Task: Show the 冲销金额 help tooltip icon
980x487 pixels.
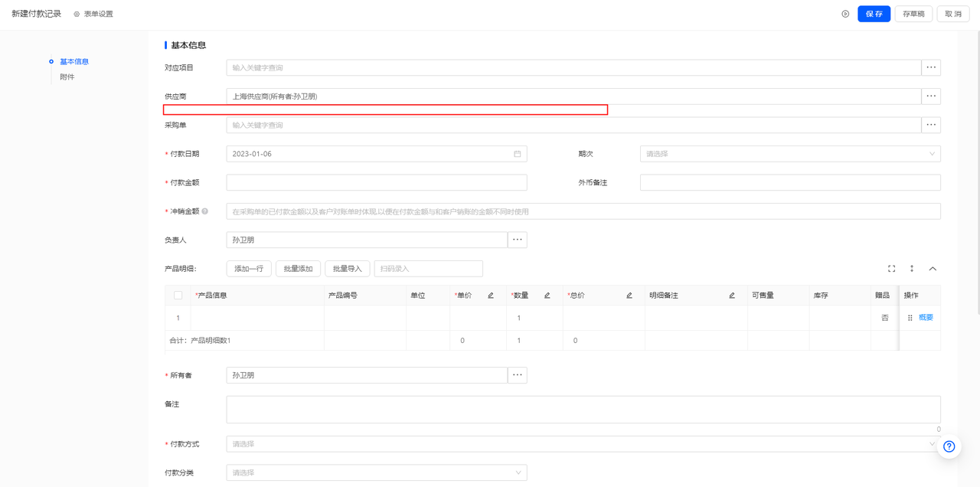Action: 205,211
